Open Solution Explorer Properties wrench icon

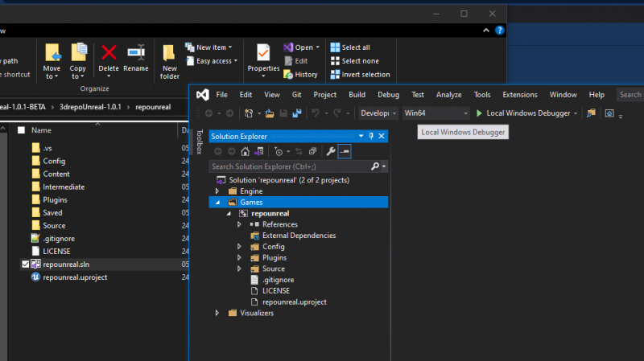coord(331,151)
